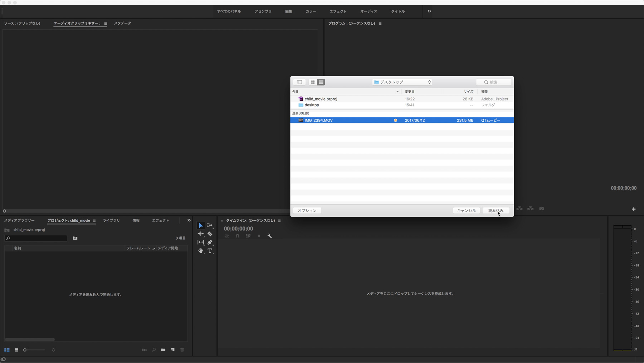Switch to ライブラリ tab
This screenshot has width=644, height=363.
(111, 221)
